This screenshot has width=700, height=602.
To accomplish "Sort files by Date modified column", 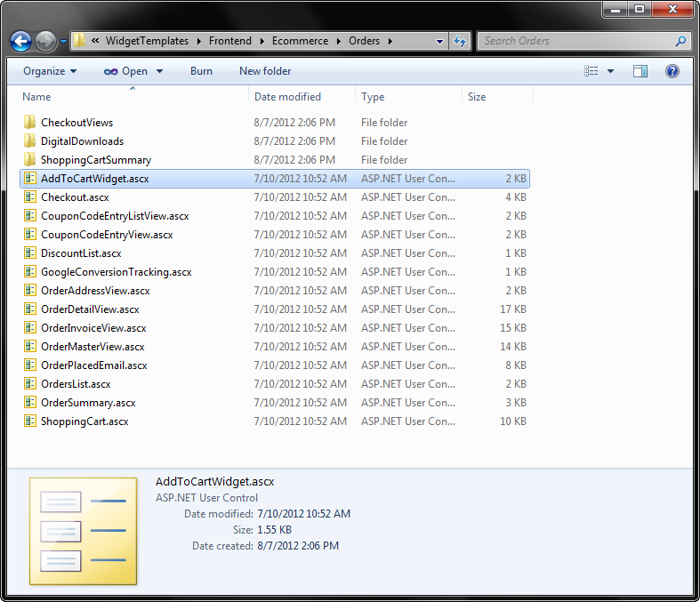I will (x=287, y=97).
